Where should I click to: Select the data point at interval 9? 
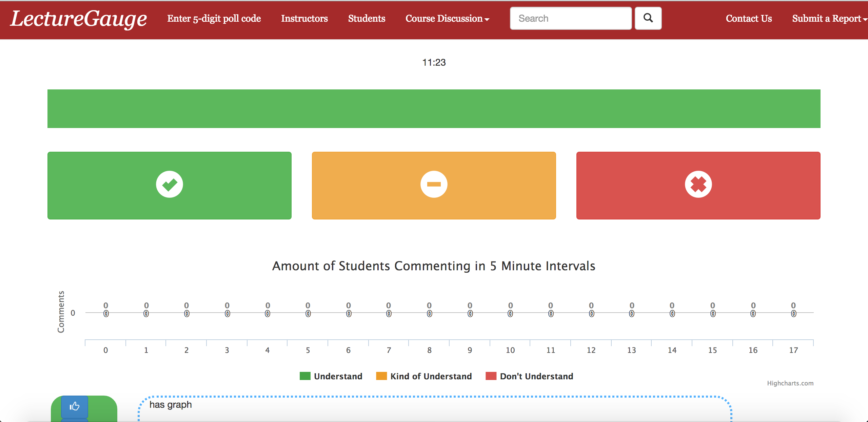(470, 313)
